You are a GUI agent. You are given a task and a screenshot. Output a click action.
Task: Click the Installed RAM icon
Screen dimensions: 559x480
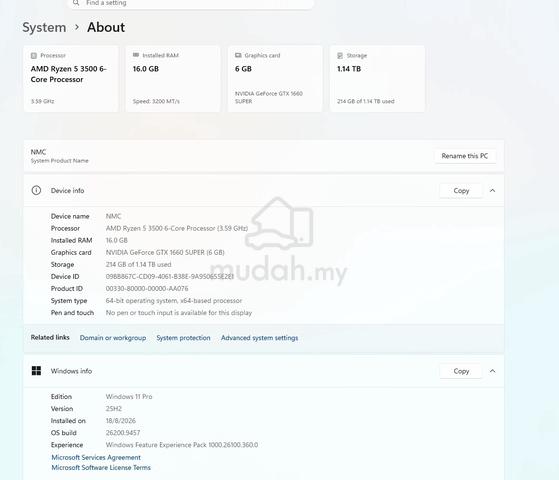136,55
